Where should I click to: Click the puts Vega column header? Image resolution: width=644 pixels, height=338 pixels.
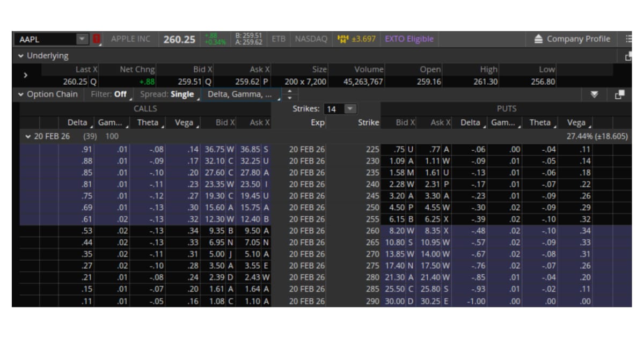point(576,122)
